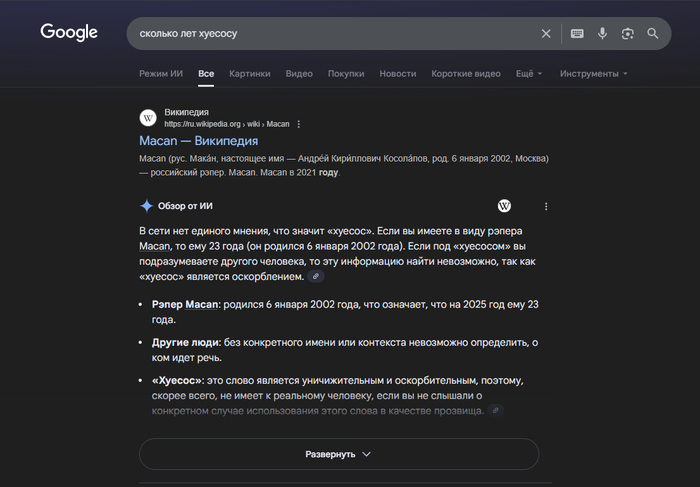
Task: Click inside the search input field
Action: 330,33
